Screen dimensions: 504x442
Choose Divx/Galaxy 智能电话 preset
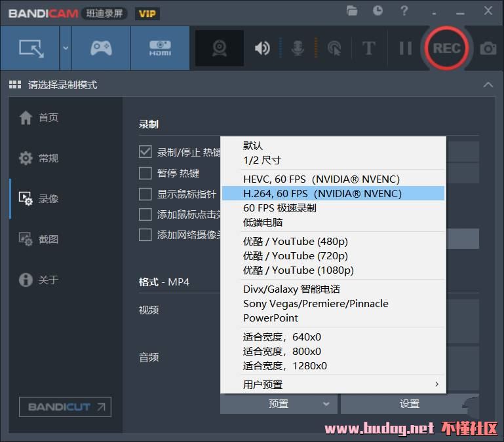333,289
